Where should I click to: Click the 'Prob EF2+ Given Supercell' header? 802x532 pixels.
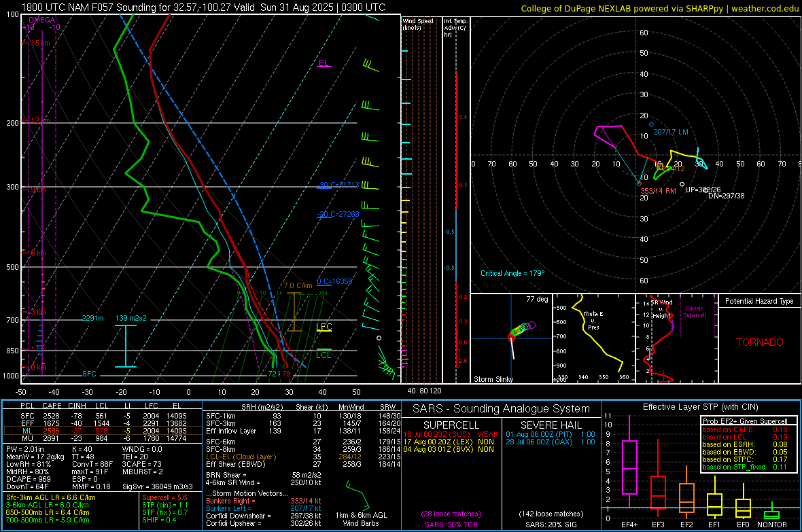745,421
